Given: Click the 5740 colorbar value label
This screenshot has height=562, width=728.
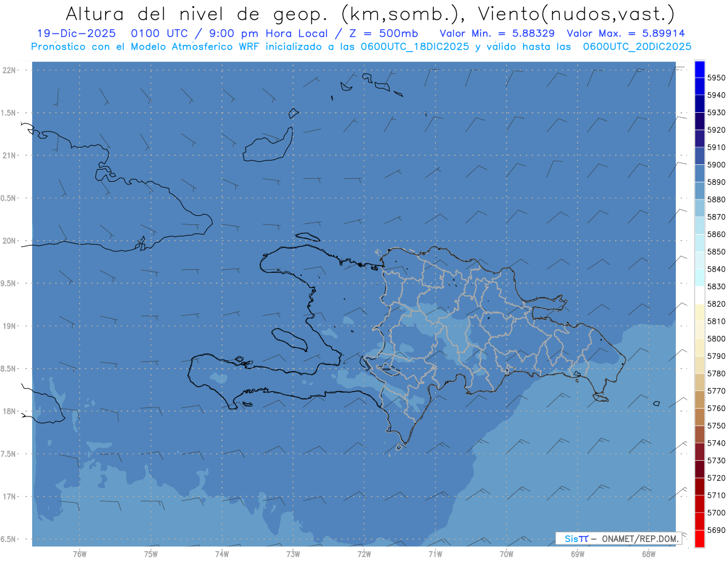Looking at the screenshot, I should tap(716, 443).
